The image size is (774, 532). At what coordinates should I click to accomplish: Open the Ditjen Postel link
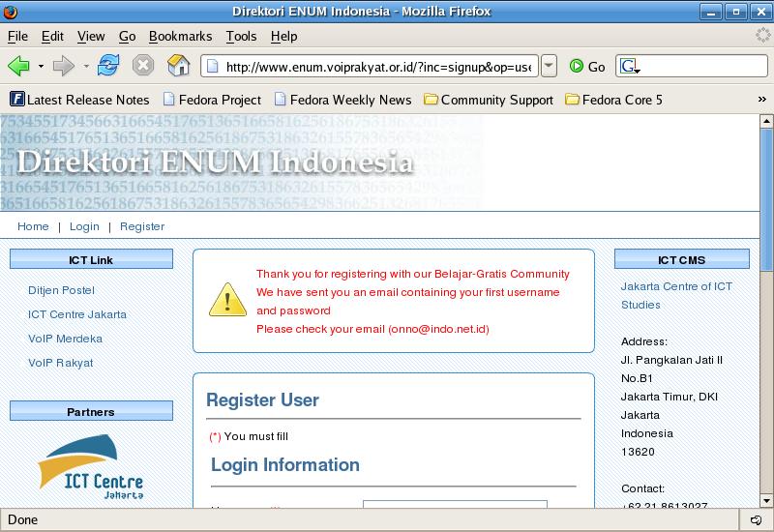61,290
